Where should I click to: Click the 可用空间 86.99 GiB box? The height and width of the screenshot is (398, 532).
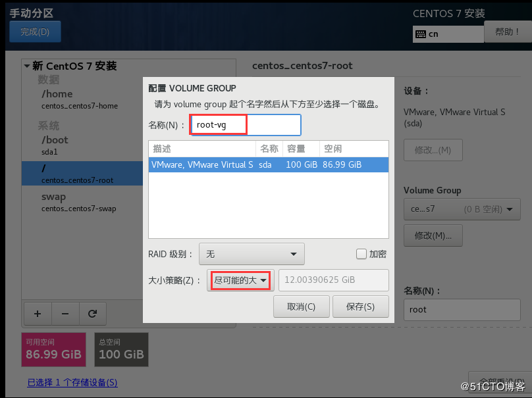53,349
